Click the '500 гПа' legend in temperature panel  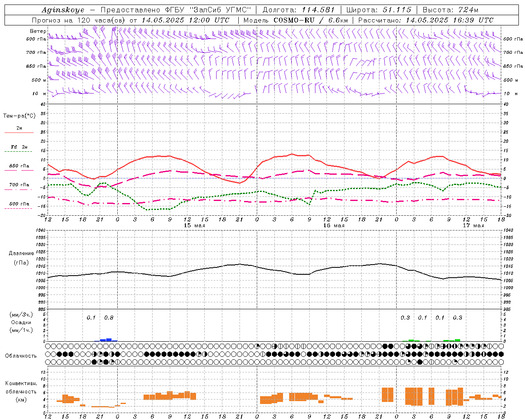19,204
